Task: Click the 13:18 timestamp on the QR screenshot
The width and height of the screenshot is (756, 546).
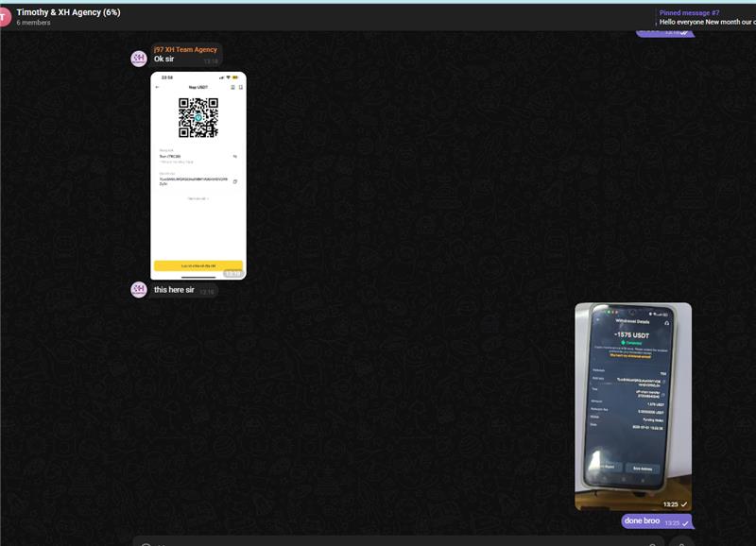Action: tap(232, 273)
